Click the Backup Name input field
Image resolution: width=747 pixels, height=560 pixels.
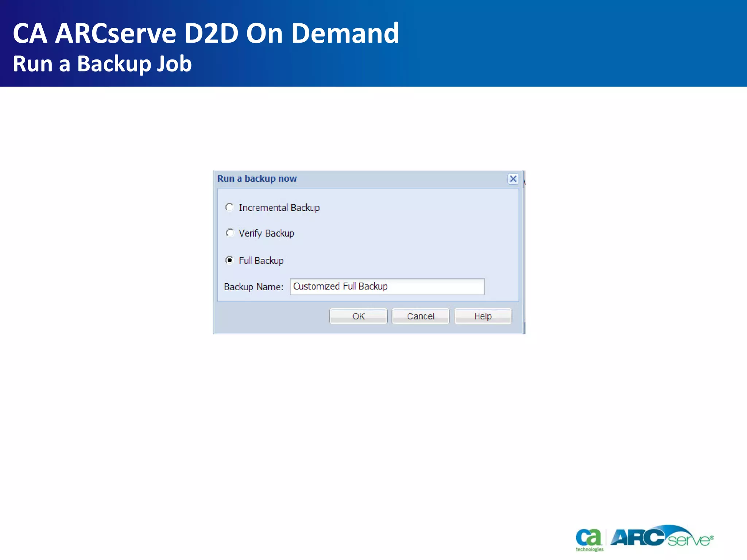click(387, 287)
